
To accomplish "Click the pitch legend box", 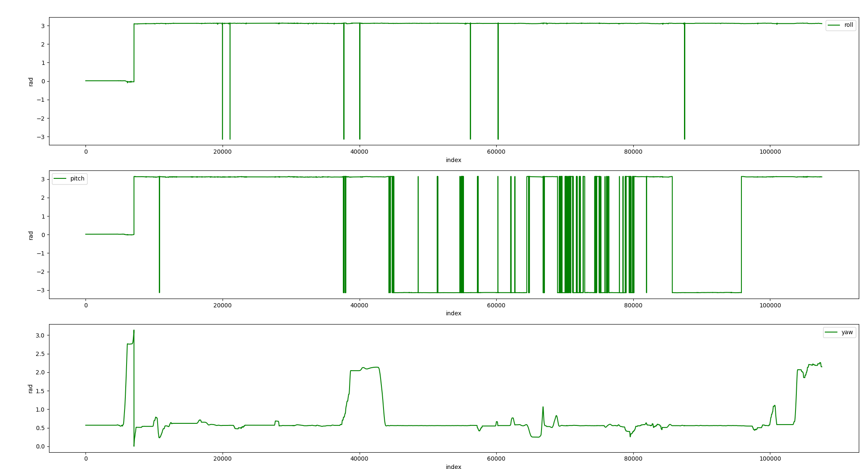I will 70,179.
